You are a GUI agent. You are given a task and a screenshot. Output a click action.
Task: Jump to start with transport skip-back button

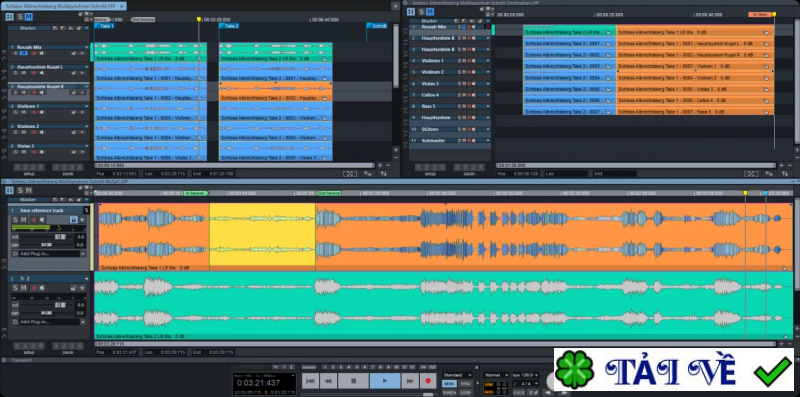click(x=310, y=381)
